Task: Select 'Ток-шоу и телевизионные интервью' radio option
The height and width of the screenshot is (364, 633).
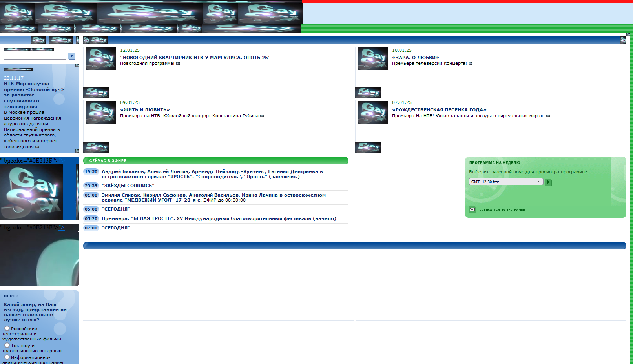Action: click(7, 345)
